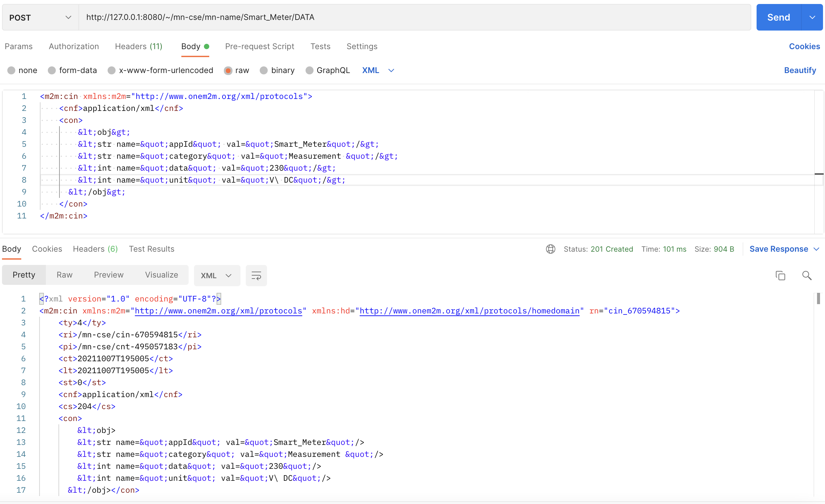Open the request body XML format dropdown
Viewport: 825px width, 504px height.
[378, 70]
